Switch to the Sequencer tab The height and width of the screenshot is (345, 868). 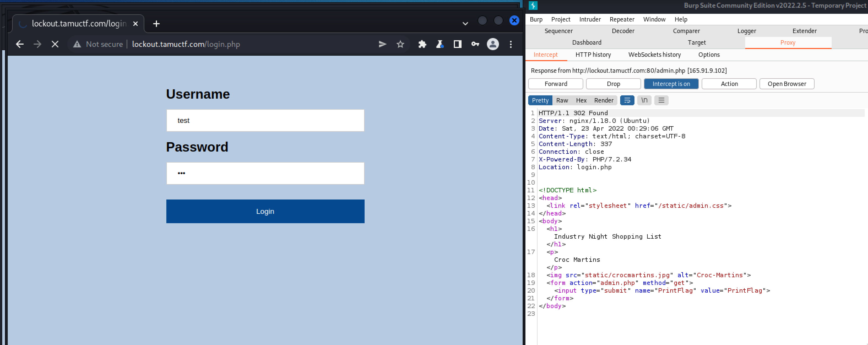[558, 31]
